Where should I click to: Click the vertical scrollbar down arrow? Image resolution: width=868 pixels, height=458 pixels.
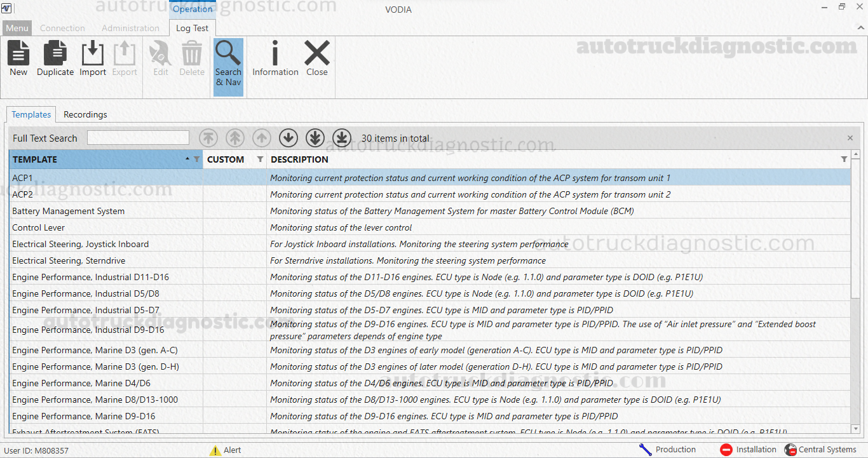coord(855,429)
